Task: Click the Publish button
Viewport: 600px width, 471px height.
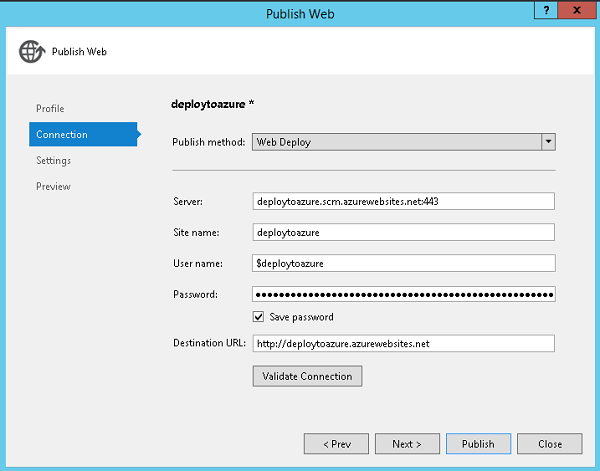Action: tap(478, 443)
